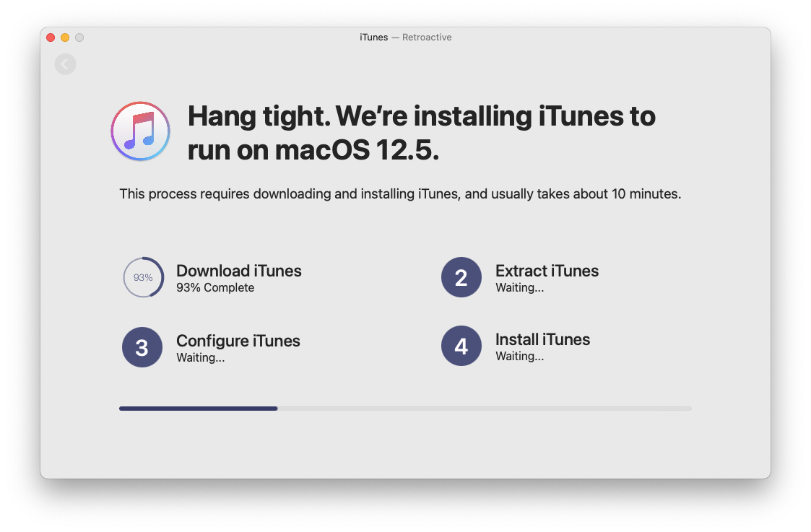
Task: Click the step 2 circle icon
Action: pos(461,277)
